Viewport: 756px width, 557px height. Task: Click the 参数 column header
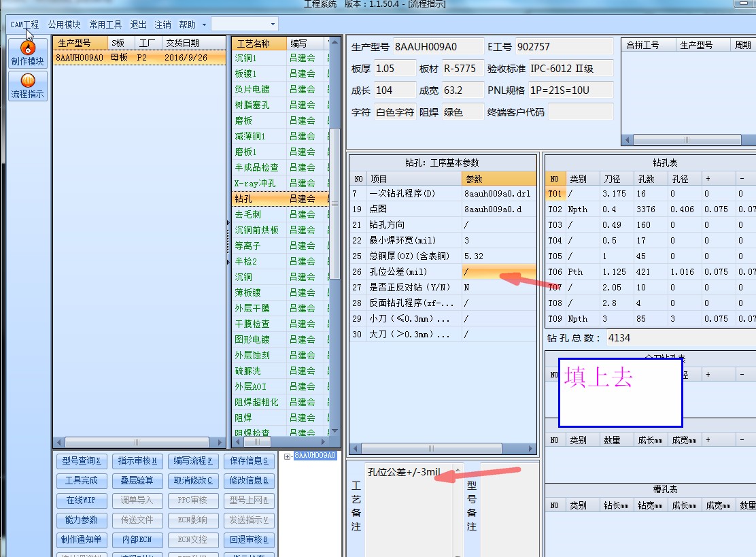coord(499,179)
